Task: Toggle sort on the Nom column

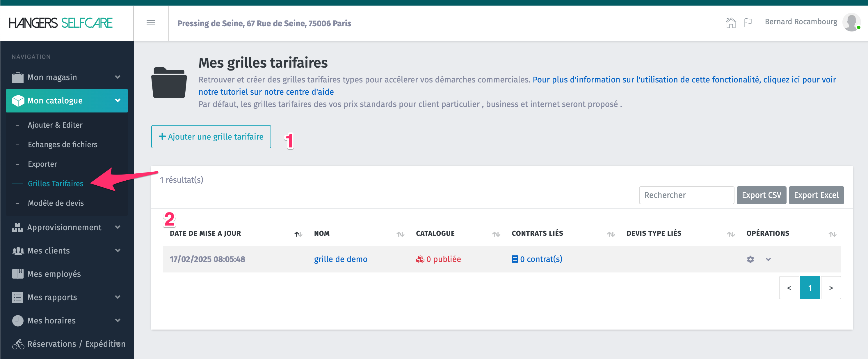Action: click(400, 234)
